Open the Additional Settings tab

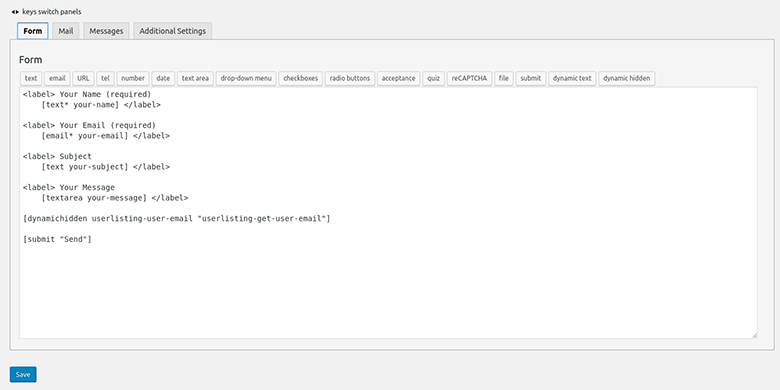click(173, 31)
